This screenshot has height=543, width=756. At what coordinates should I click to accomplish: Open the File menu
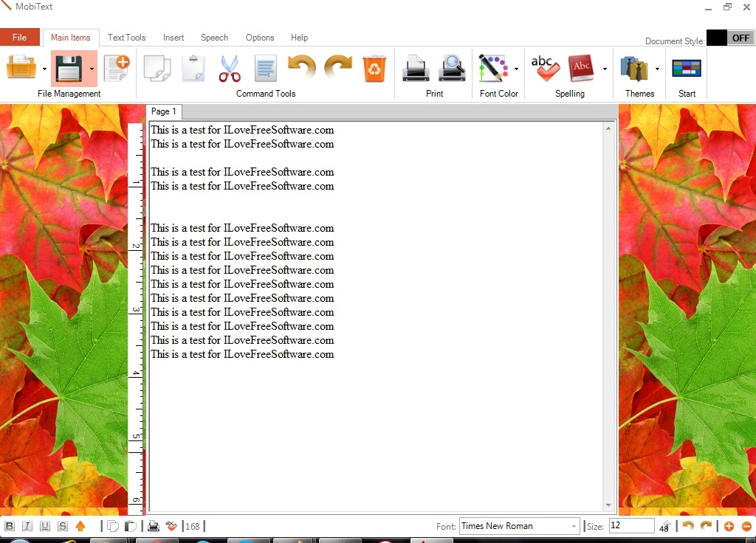click(20, 37)
